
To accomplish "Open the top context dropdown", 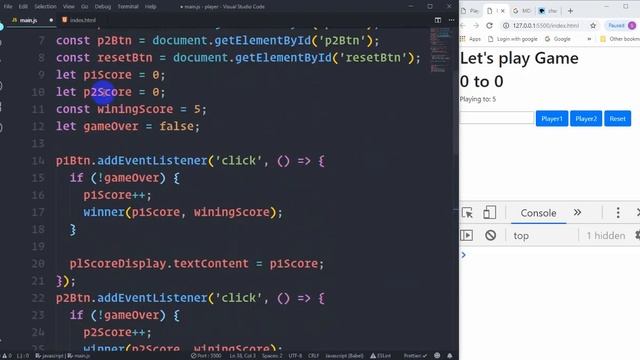I will [x=543, y=236].
